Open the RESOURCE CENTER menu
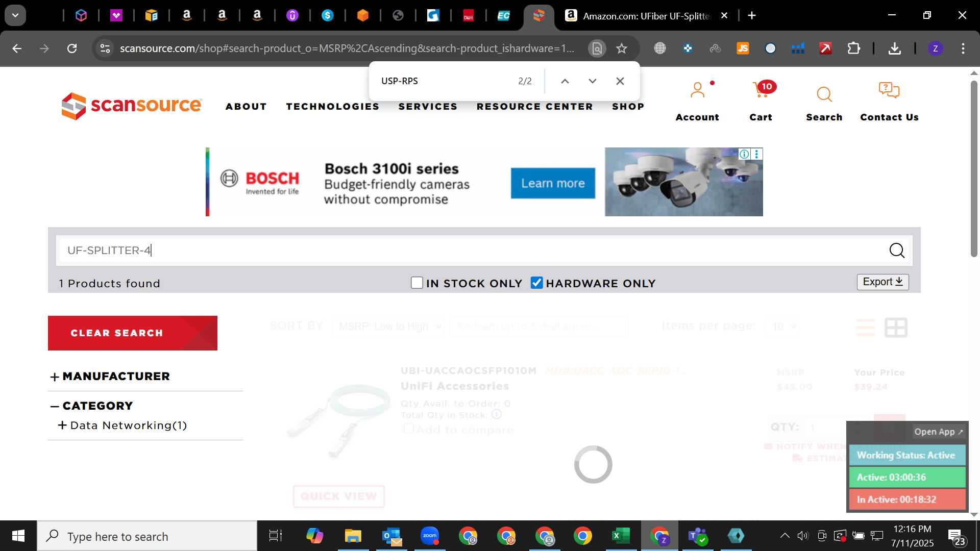Viewport: 980px width, 551px height. (534, 106)
